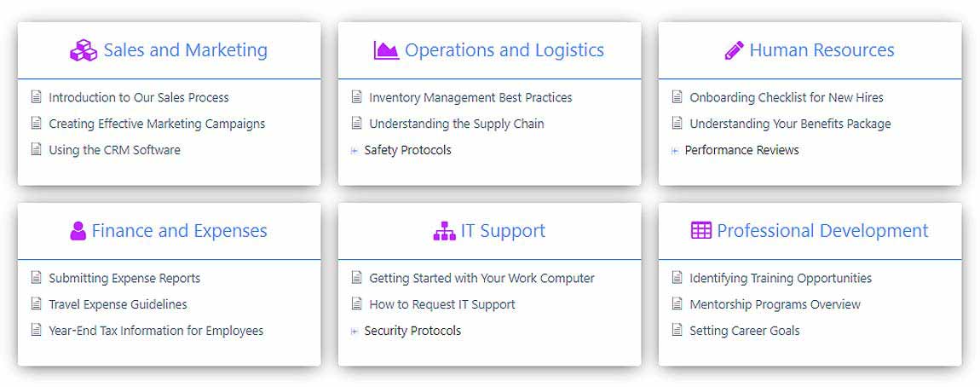The height and width of the screenshot is (387, 980).
Task: Expand the Security Protocols subcategory
Action: (x=355, y=332)
